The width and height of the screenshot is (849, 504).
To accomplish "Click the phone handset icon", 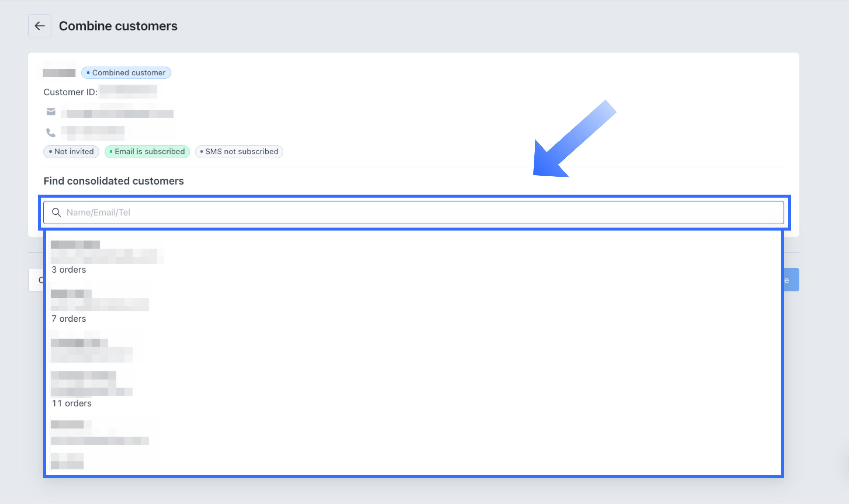I will point(51,132).
